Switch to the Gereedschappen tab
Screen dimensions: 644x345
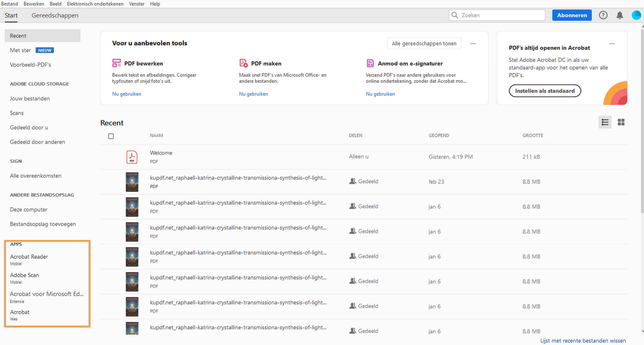55,15
